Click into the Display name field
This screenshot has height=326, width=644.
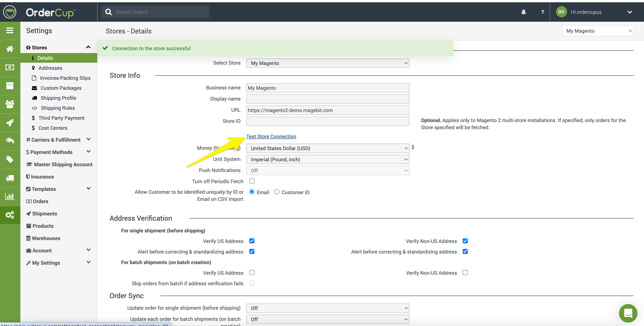[x=328, y=99]
